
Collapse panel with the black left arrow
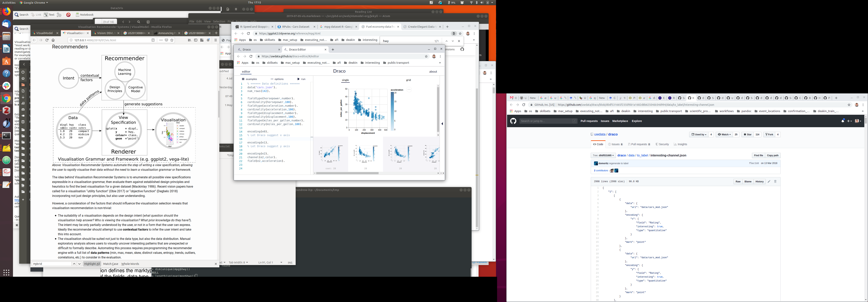pos(442,124)
